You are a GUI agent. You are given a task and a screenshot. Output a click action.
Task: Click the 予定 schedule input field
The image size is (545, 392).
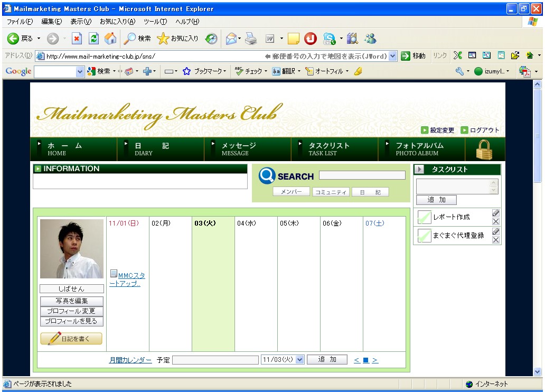(x=215, y=360)
